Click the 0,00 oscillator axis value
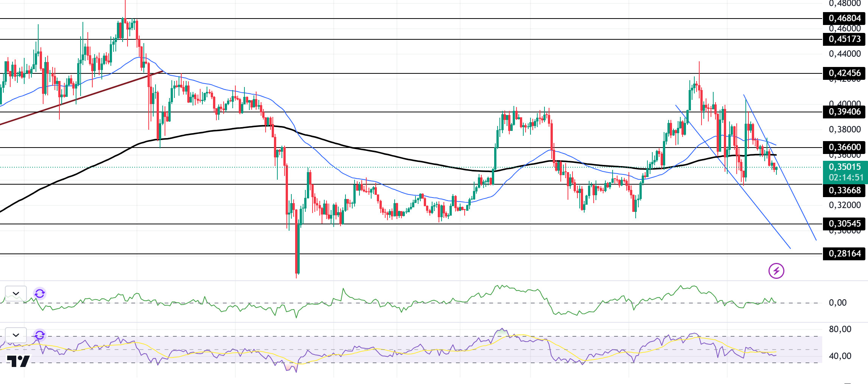The width and height of the screenshot is (868, 384). pyautogui.click(x=838, y=303)
